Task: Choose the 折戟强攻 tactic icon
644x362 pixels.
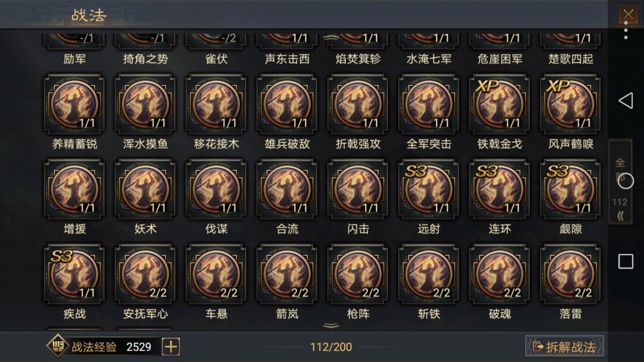Action: tap(358, 104)
